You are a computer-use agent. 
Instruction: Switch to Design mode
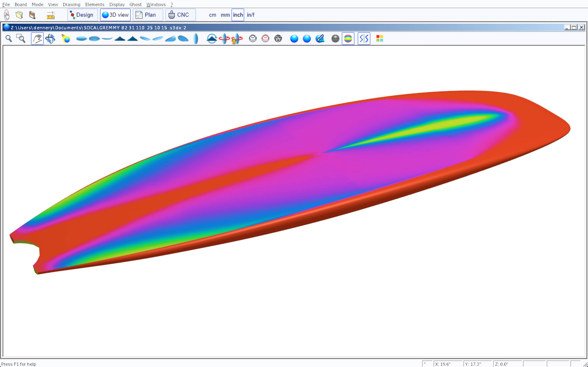(x=82, y=15)
